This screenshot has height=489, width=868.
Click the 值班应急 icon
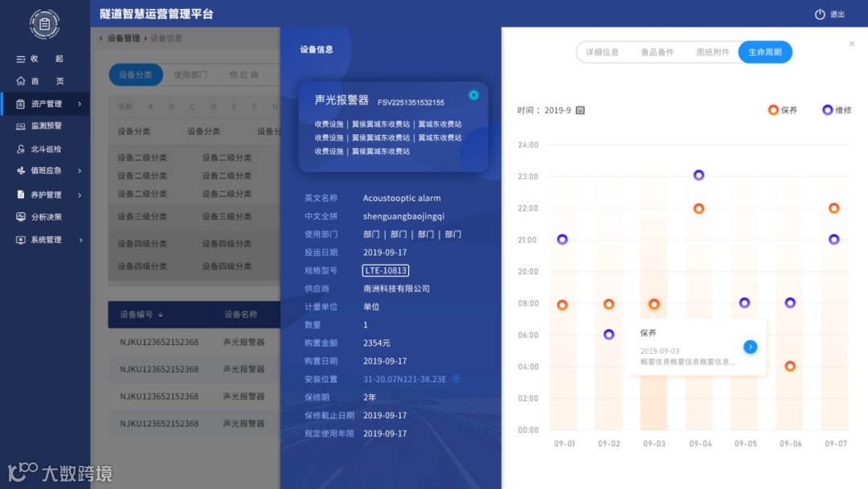point(20,171)
